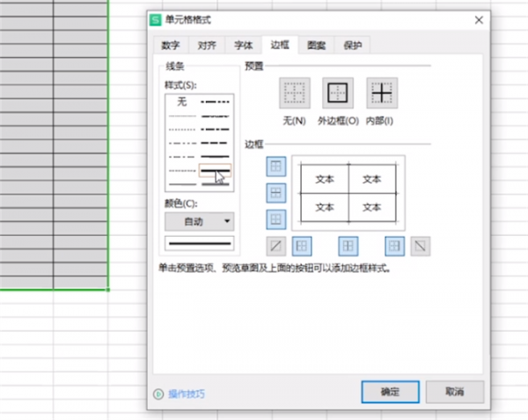528x420 pixels.
Task: Open the 图案 tab
Action: (316, 45)
